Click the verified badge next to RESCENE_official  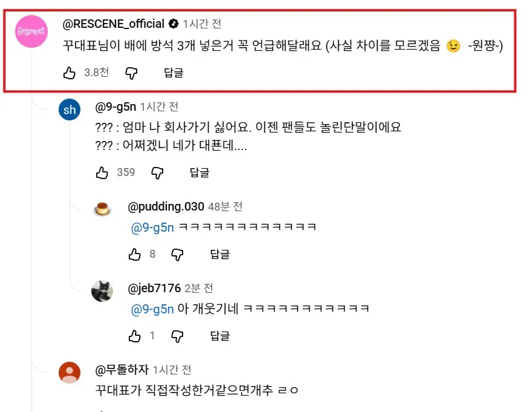click(x=174, y=24)
